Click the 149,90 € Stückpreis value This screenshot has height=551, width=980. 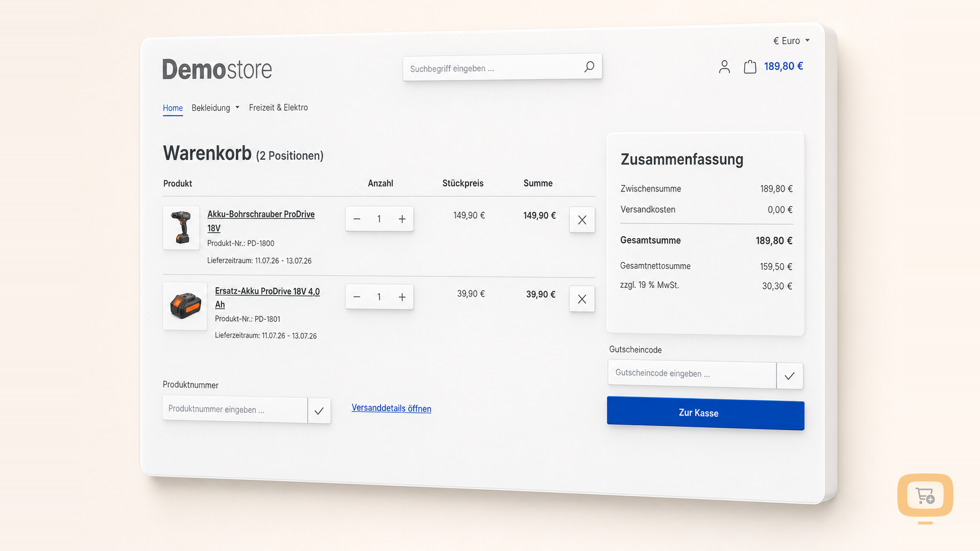[469, 215]
